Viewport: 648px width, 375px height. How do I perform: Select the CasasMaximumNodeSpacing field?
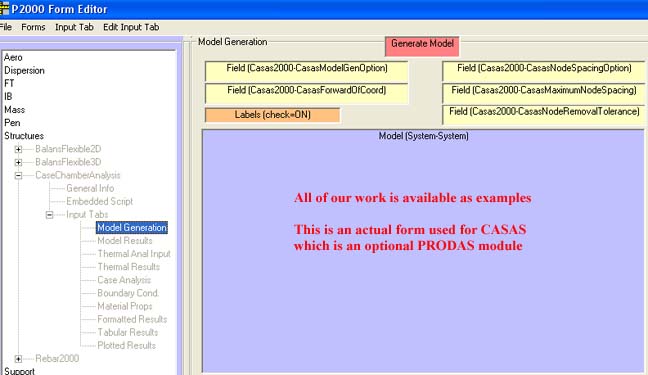pyautogui.click(x=544, y=93)
